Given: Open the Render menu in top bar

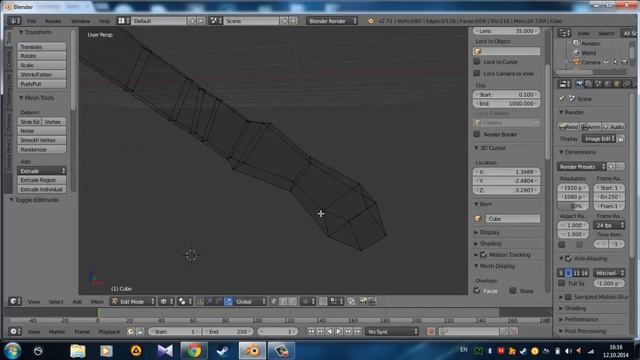Looking at the screenshot, I should 53,21.
